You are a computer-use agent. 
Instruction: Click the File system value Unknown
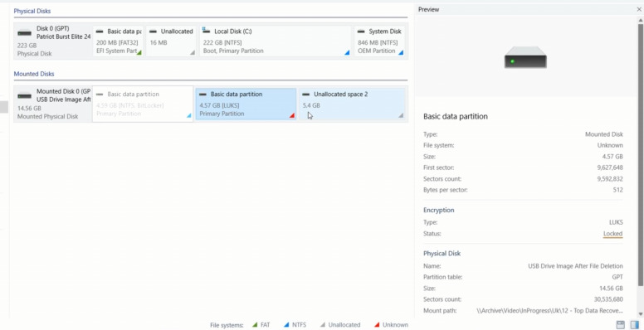tap(610, 145)
